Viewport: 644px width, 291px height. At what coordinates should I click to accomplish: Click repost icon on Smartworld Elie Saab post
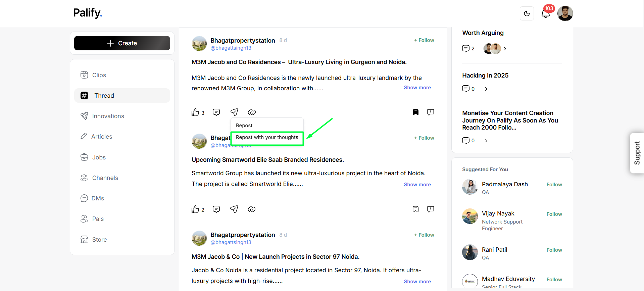[252, 209]
